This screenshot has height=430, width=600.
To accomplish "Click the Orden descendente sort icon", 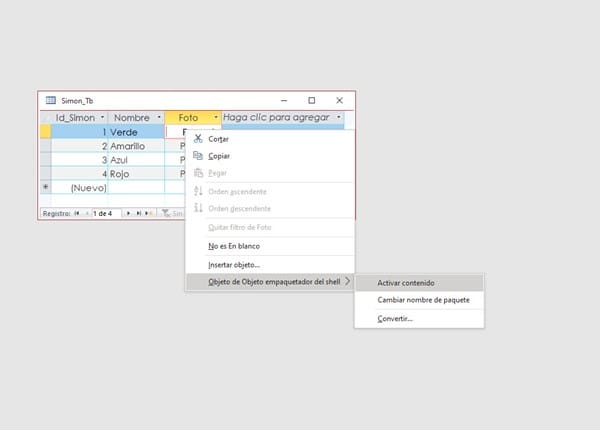I will (x=198, y=208).
